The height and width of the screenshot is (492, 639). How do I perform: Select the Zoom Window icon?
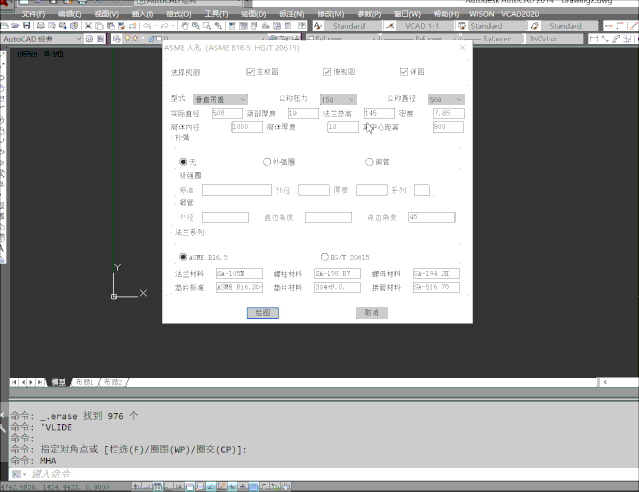[207, 26]
